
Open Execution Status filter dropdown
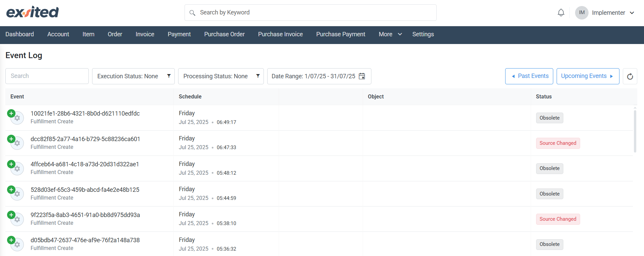(x=133, y=76)
